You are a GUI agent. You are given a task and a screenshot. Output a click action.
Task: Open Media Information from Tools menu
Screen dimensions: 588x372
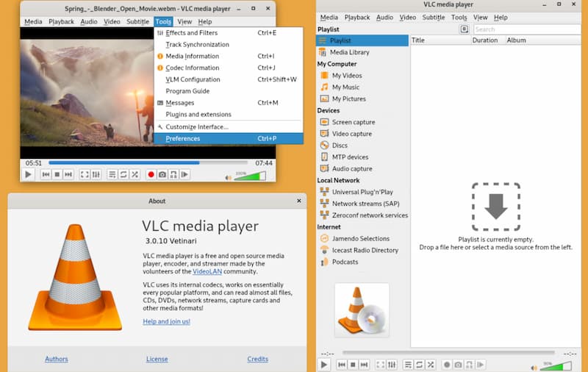[229, 56]
